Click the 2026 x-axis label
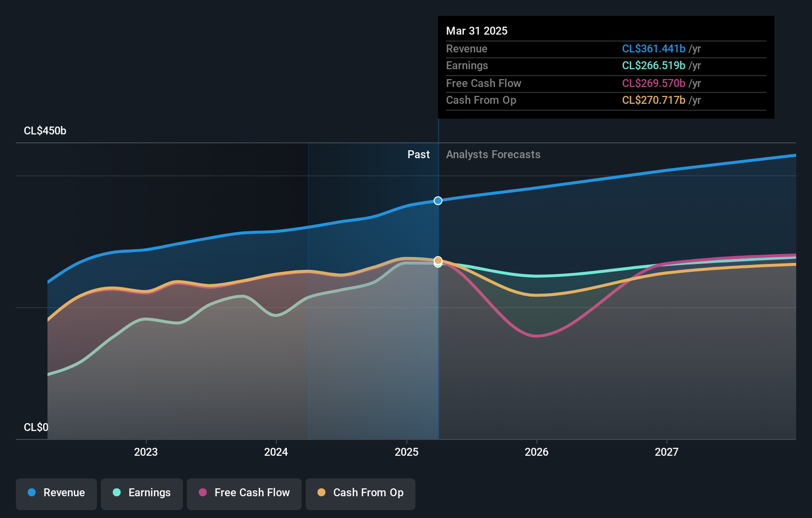The height and width of the screenshot is (518, 812). point(537,452)
